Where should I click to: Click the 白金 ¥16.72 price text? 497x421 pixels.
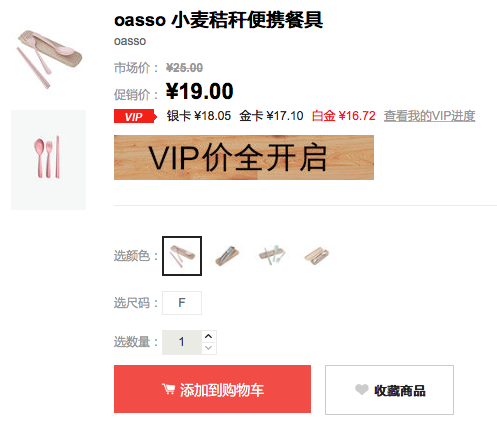tap(344, 116)
